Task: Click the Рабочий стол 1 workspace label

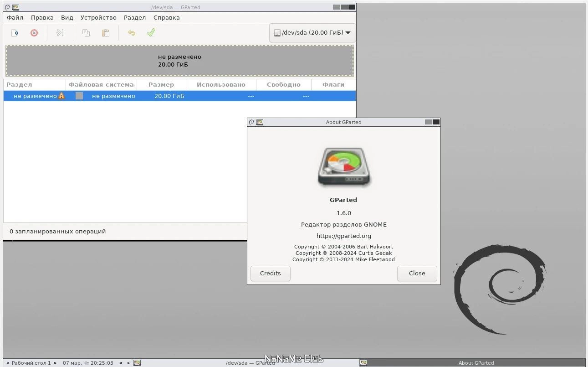Action: tap(31, 363)
